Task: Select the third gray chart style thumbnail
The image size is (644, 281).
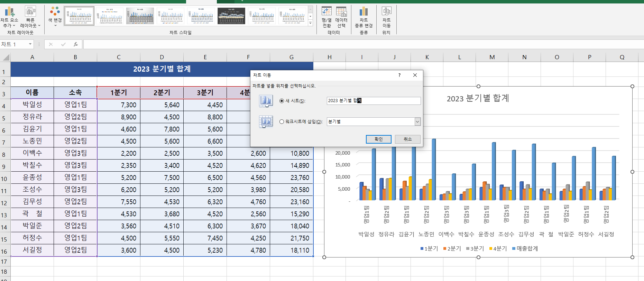Action: pos(140,16)
